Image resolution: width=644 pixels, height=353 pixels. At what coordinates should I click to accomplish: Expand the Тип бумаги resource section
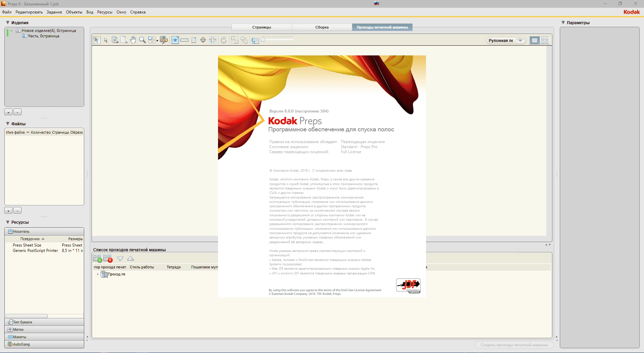44,322
